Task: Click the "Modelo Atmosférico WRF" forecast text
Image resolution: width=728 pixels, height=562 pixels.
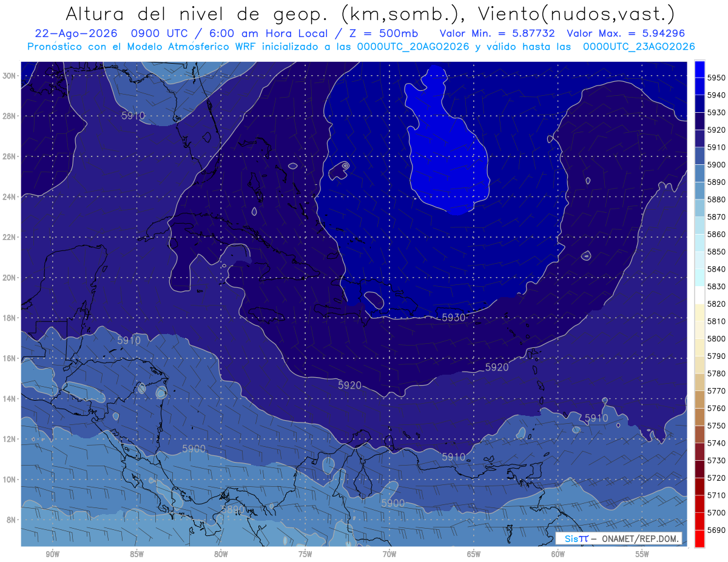Action: (190, 47)
